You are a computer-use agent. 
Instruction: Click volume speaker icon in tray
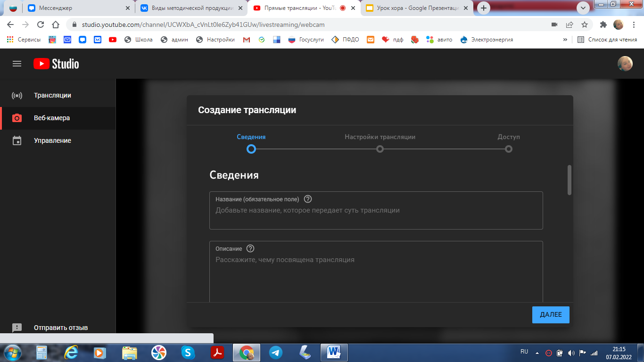coord(571,352)
